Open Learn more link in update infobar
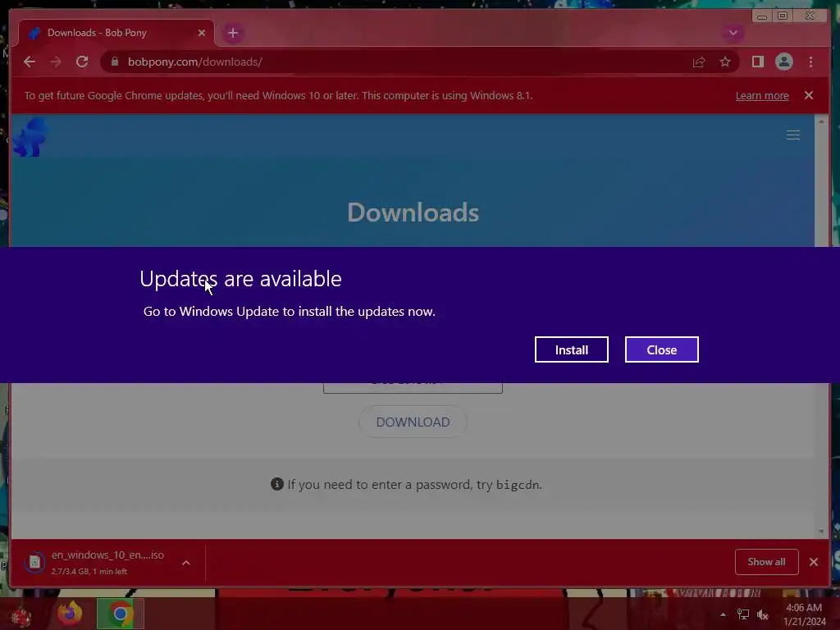This screenshot has height=630, width=840. pyautogui.click(x=762, y=95)
